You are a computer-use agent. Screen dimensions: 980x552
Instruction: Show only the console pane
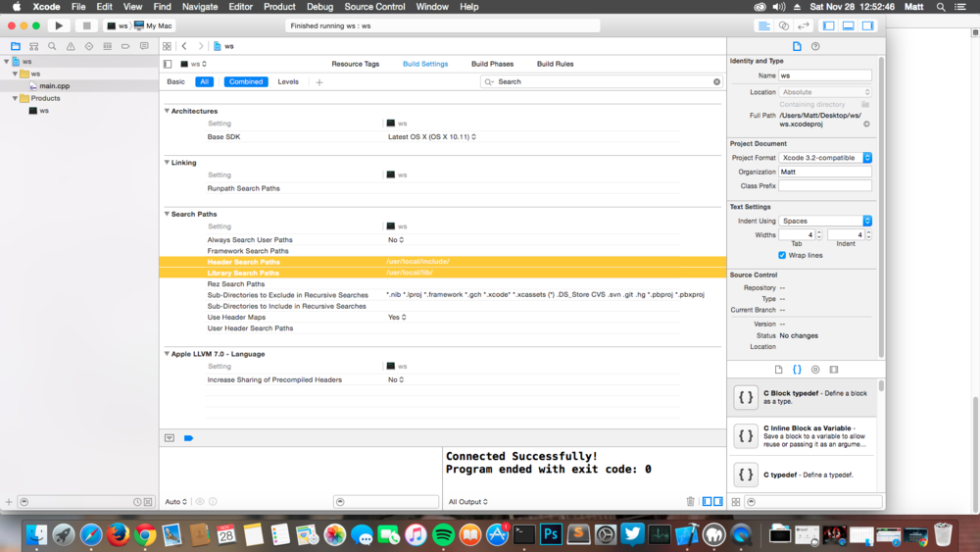(718, 501)
